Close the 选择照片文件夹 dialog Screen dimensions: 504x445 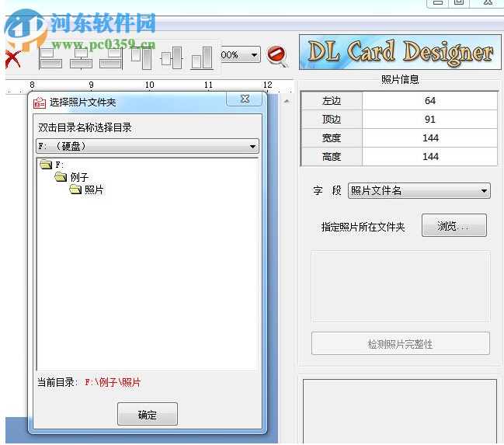point(245,99)
